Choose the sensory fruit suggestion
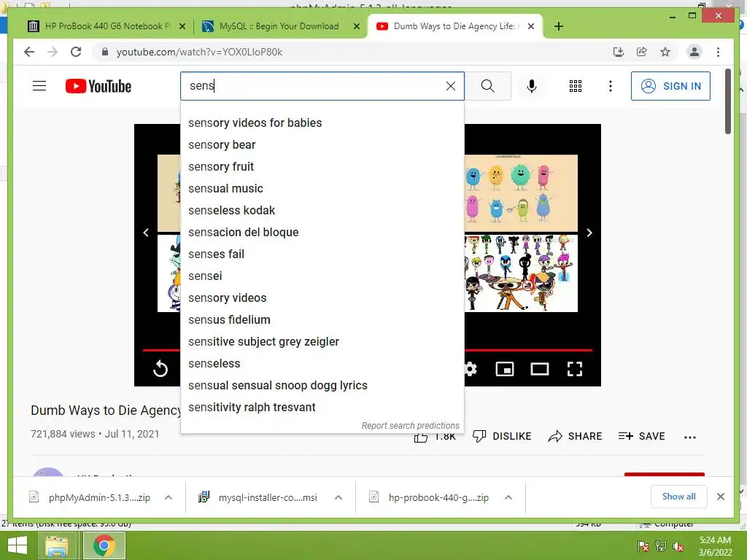Viewport: 747px width, 560px height. (x=322, y=167)
